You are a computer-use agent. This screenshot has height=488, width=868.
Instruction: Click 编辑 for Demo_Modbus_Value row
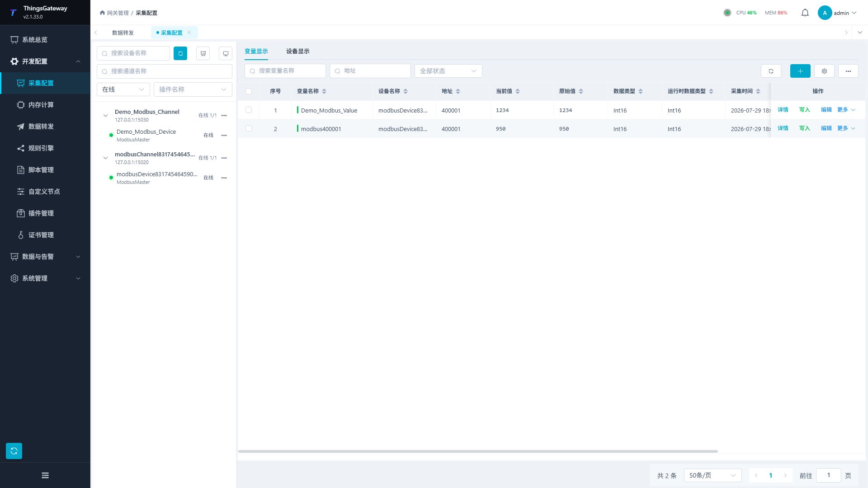click(x=826, y=110)
